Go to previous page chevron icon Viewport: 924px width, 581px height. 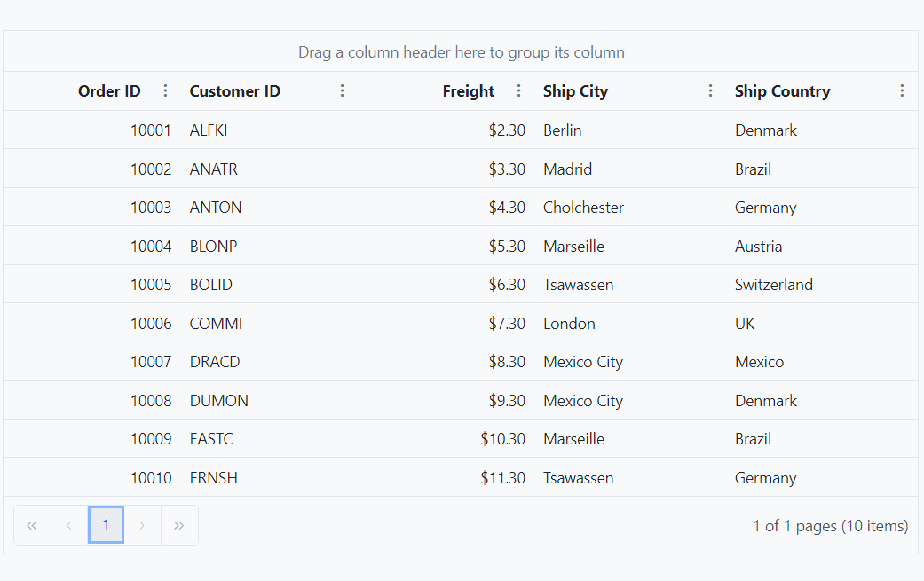pos(69,525)
